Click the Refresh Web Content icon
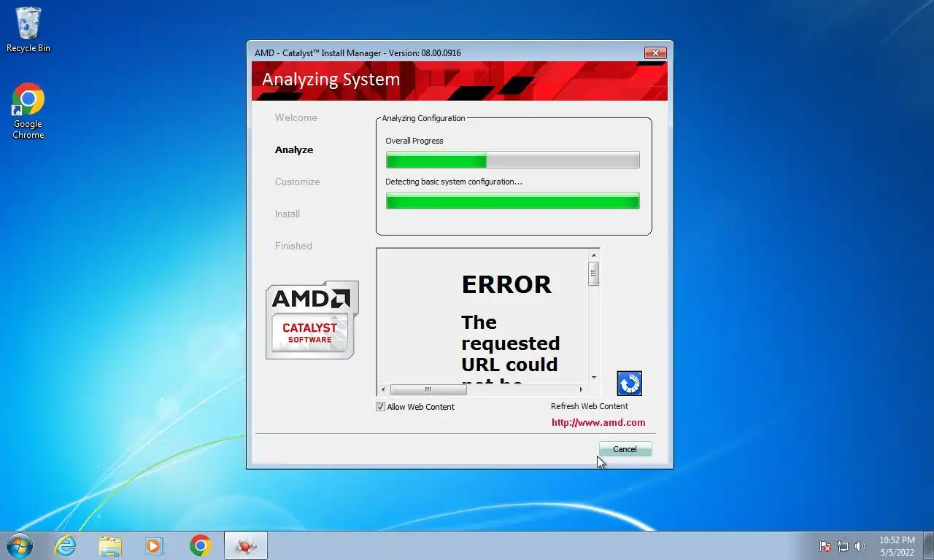The height and width of the screenshot is (560, 934). pyautogui.click(x=629, y=384)
